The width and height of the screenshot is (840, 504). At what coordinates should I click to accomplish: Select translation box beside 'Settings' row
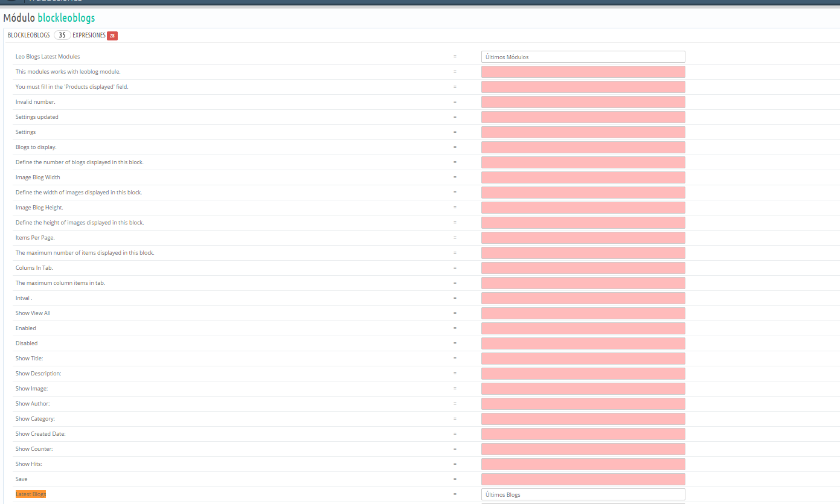coord(583,132)
